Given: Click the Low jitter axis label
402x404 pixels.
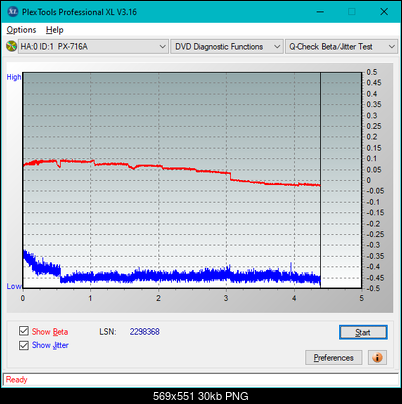Looking at the screenshot, I should [x=14, y=286].
